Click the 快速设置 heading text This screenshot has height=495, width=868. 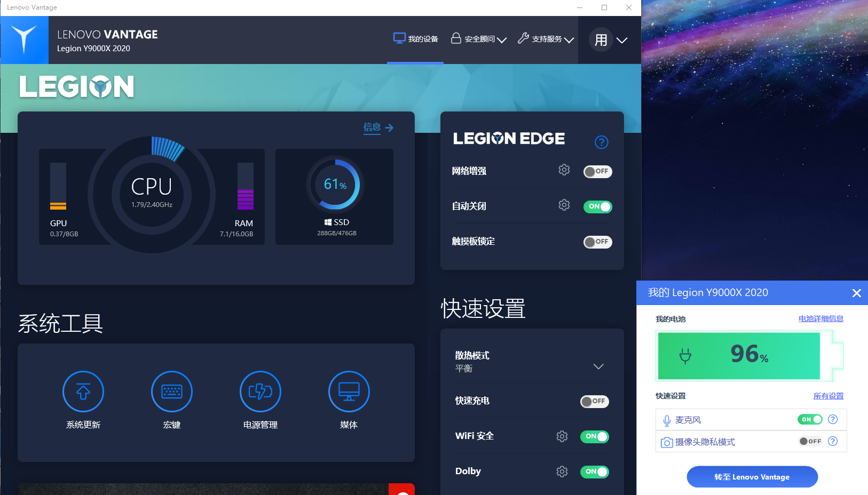(484, 309)
